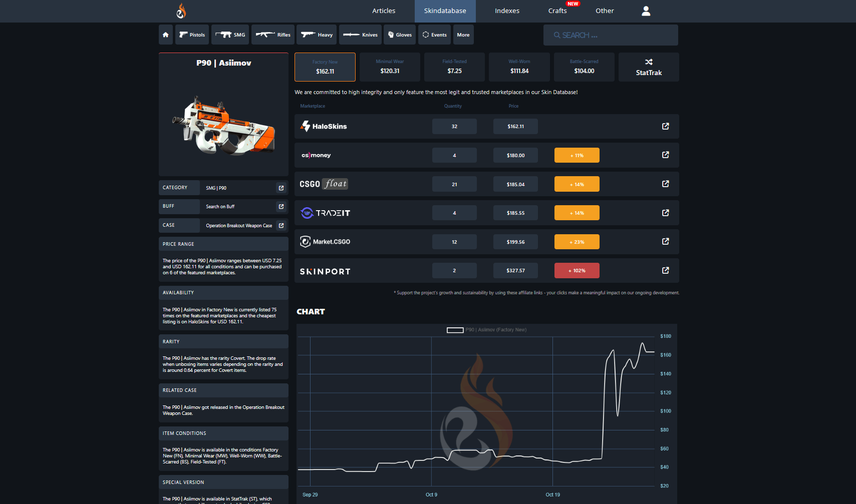This screenshot has width=856, height=504.
Task: Open the Gloves category
Action: point(399,35)
